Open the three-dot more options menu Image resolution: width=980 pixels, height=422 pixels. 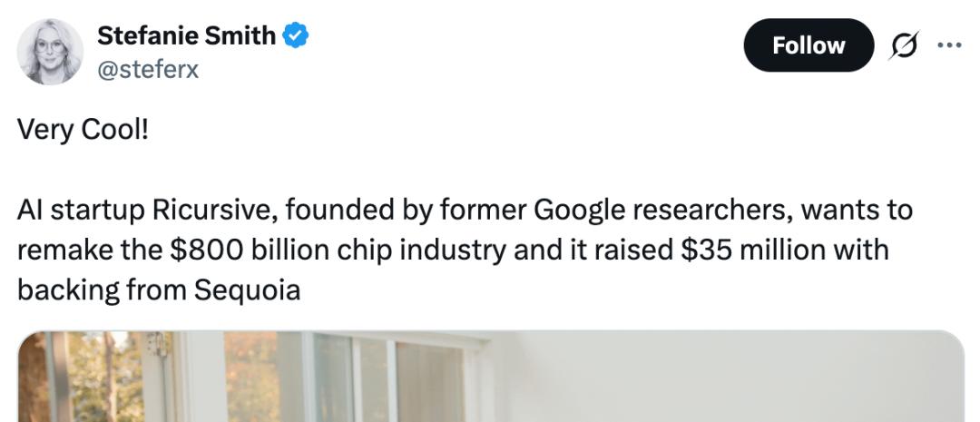[948, 44]
